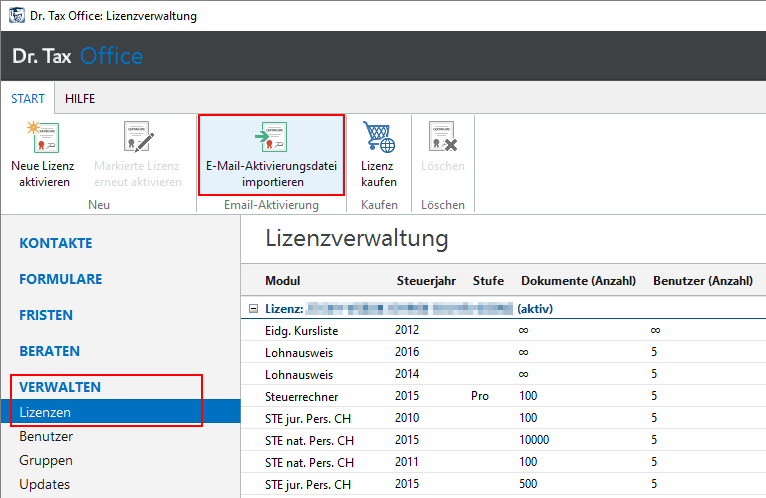Select the Lohnausweis 2016 row

coord(503,352)
